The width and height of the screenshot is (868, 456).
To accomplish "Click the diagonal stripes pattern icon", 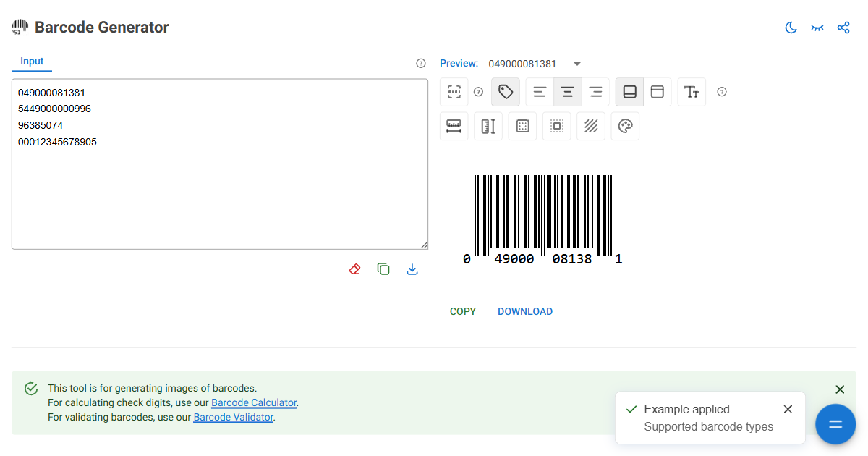I will (590, 126).
